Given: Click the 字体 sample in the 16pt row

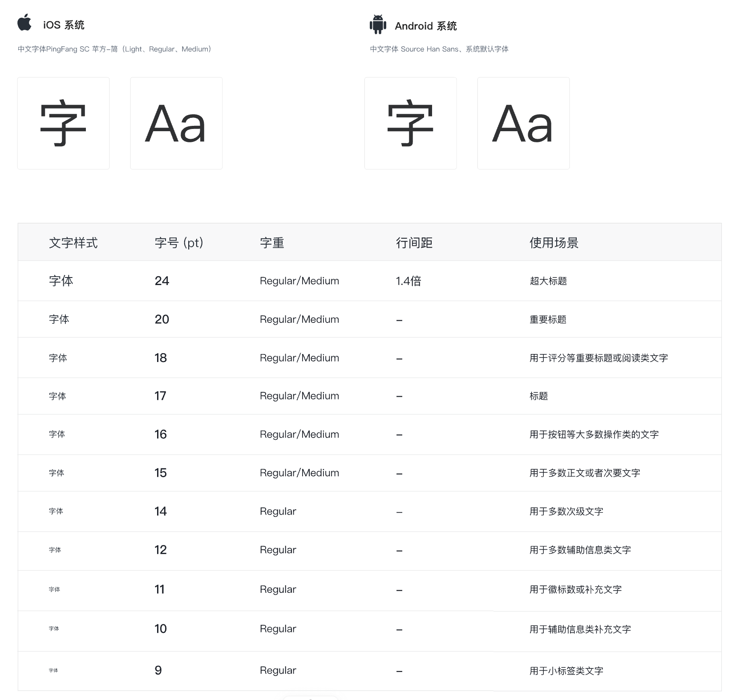Looking at the screenshot, I should pos(57,434).
